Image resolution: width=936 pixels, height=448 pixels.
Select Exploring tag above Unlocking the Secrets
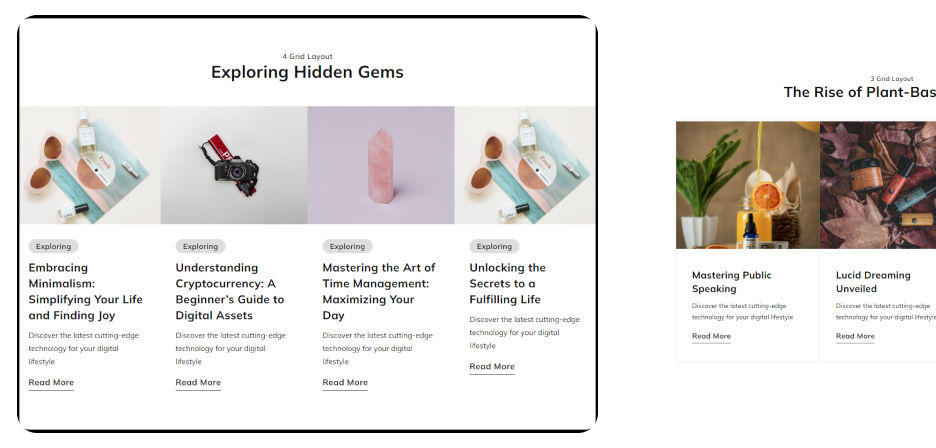point(494,246)
